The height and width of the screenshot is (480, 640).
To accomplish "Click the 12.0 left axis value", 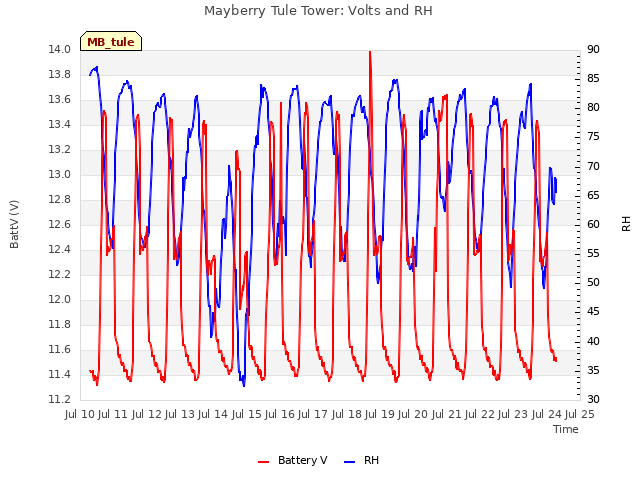I will pos(59,300).
